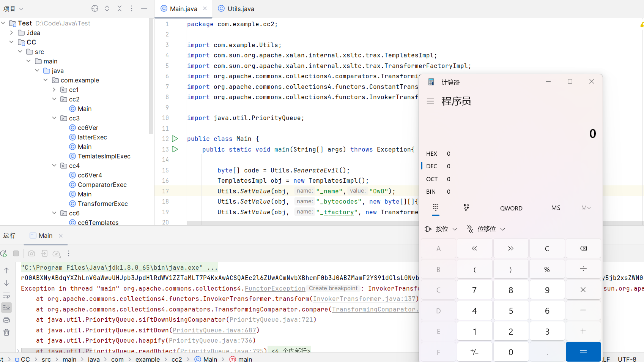
Task: Open bitwise operations dropdown
Action: click(441, 229)
